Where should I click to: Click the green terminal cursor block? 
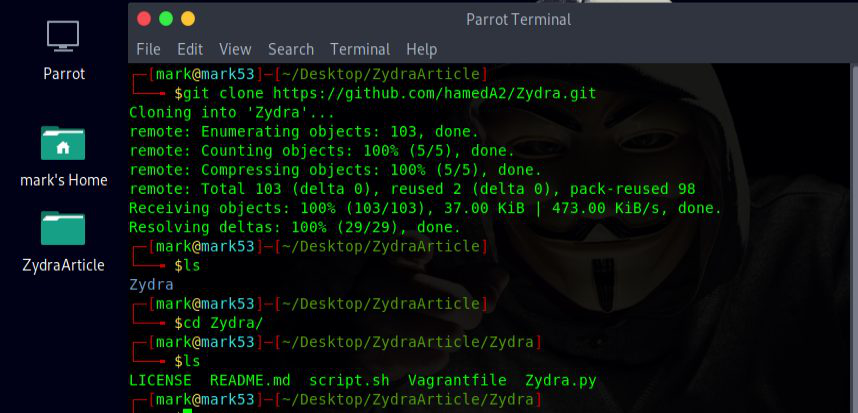click(187, 410)
